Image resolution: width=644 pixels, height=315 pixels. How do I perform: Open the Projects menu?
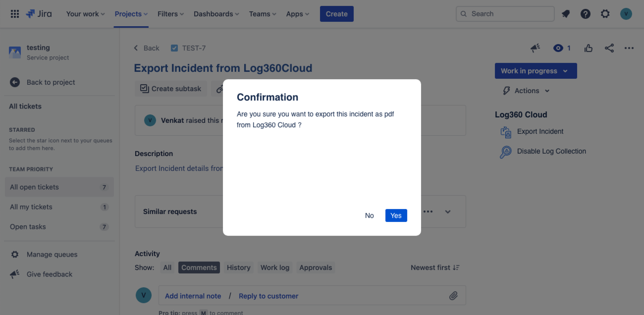pyautogui.click(x=131, y=14)
